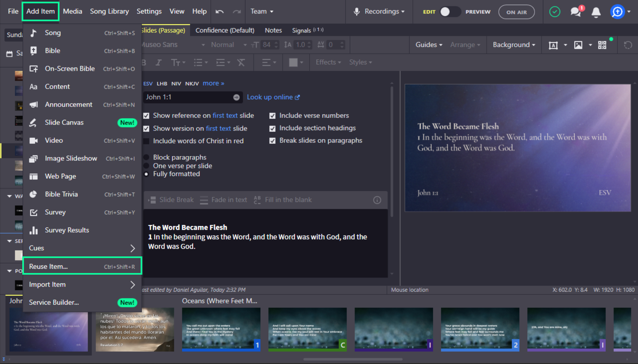This screenshot has width=638, height=364.
Task: Uncheck Include verse numbers
Action: pos(272,116)
